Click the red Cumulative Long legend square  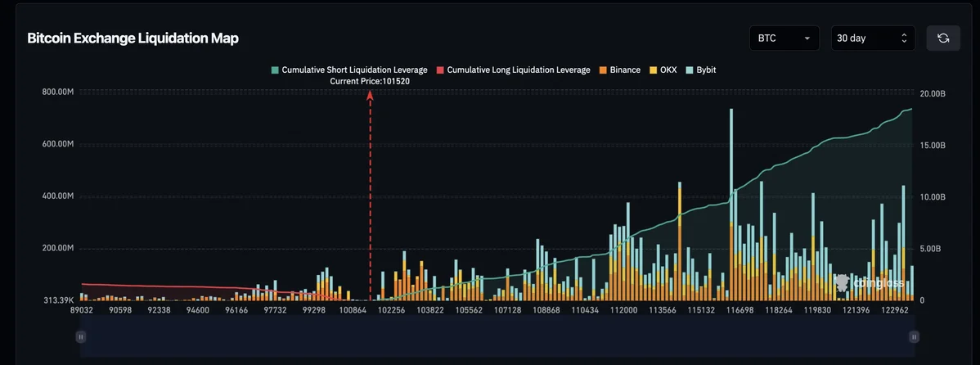coord(440,70)
